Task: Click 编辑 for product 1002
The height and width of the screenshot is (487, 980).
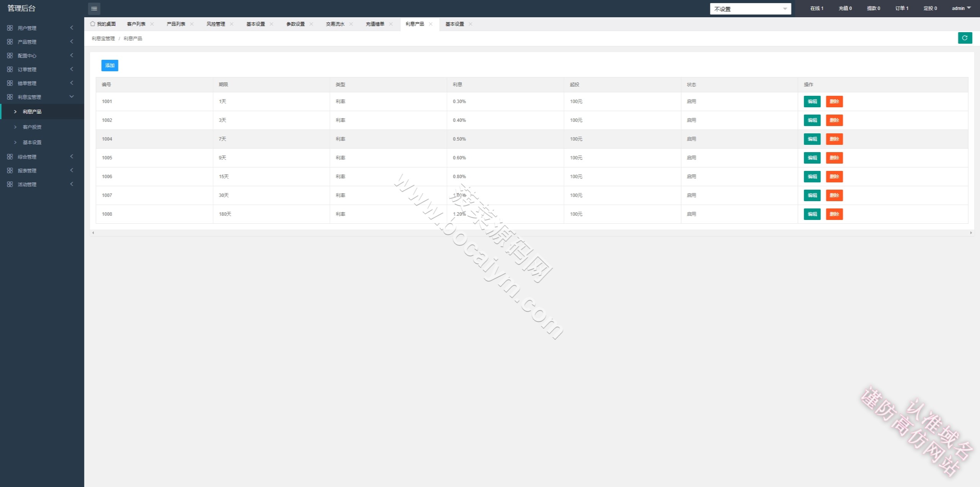Action: coord(812,120)
